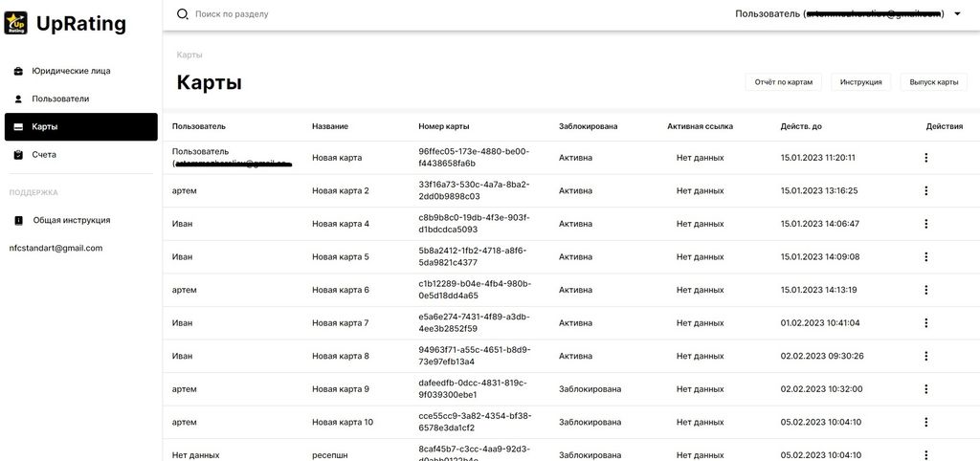Expand the user account dropdown arrow
980x461 pixels.
point(957,13)
